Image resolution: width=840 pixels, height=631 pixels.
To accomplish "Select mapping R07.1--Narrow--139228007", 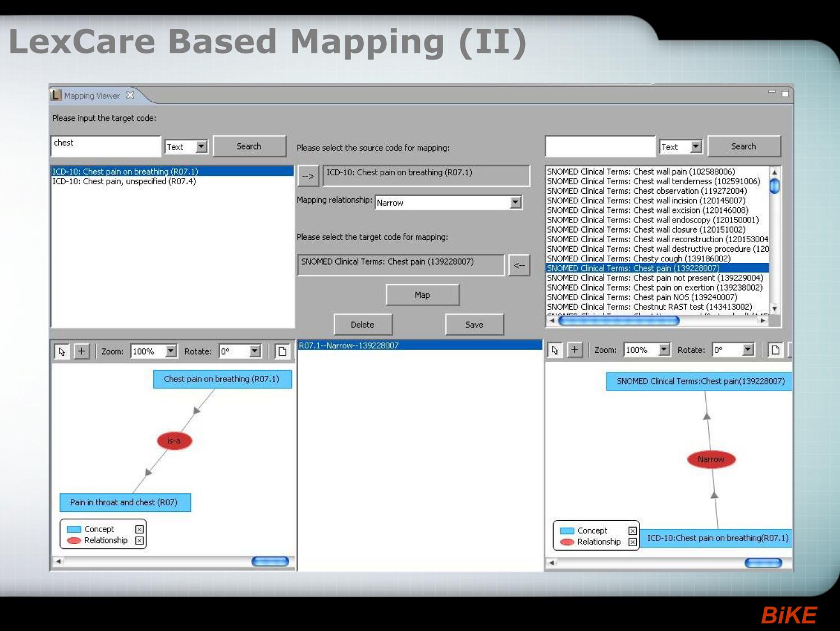I will (x=419, y=345).
